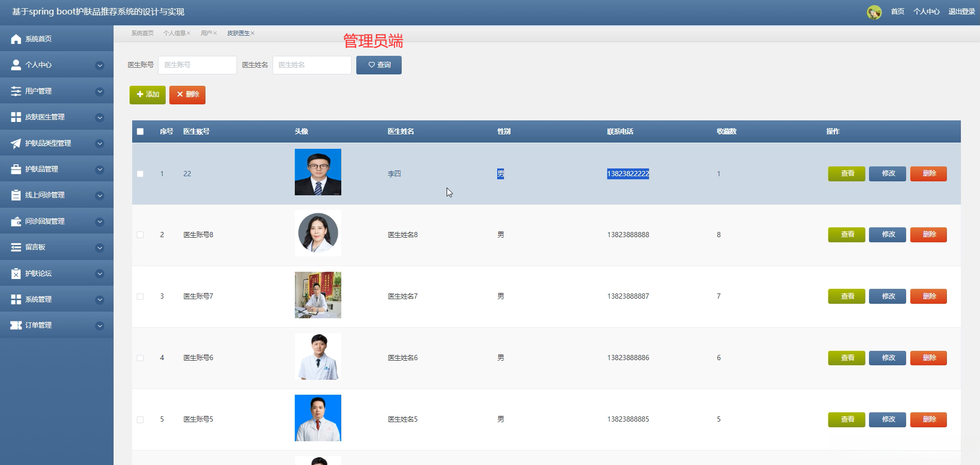Screen dimensions: 980x465
Task: Check the row checkbox for 医生账号7
Action: 140,296
